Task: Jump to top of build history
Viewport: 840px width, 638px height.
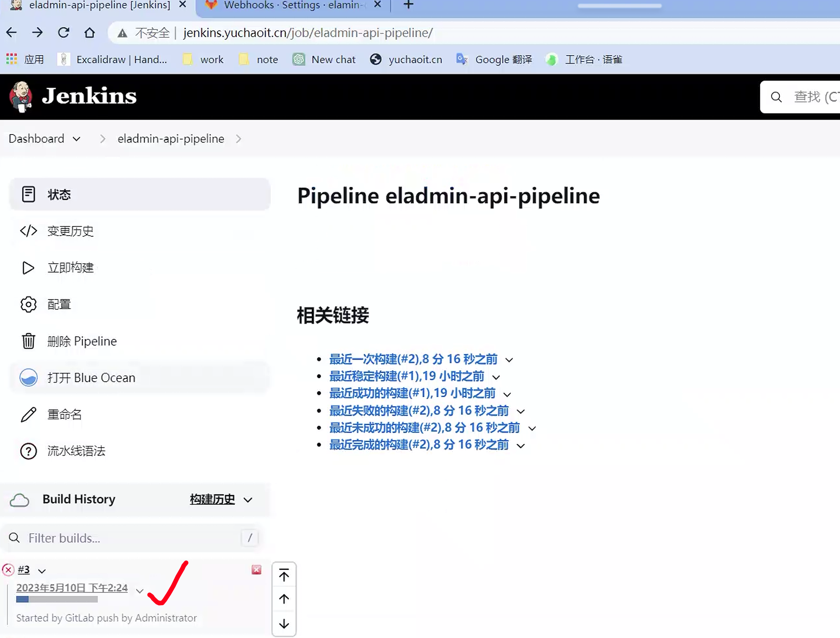Action: 284,576
